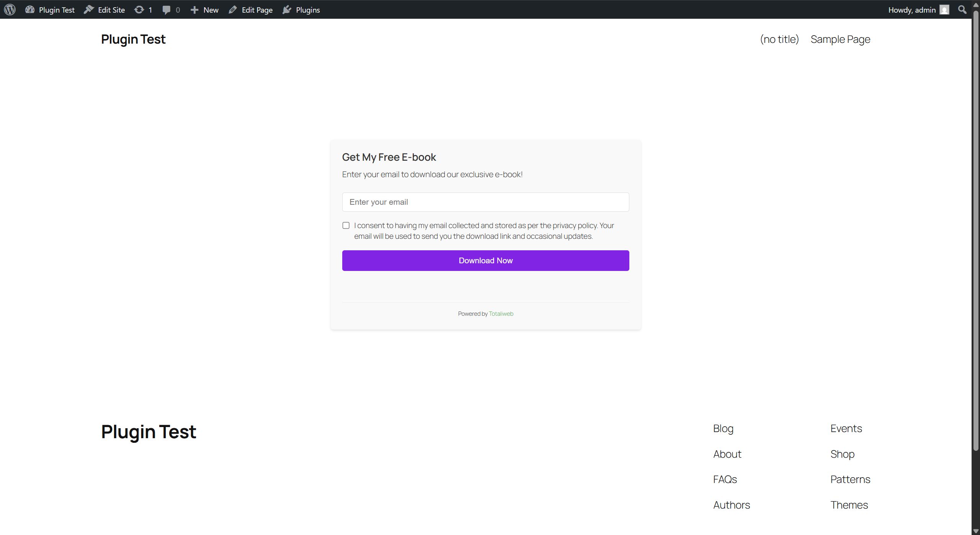
Task: Click the scrollbar down arrow
Action: (x=976, y=531)
